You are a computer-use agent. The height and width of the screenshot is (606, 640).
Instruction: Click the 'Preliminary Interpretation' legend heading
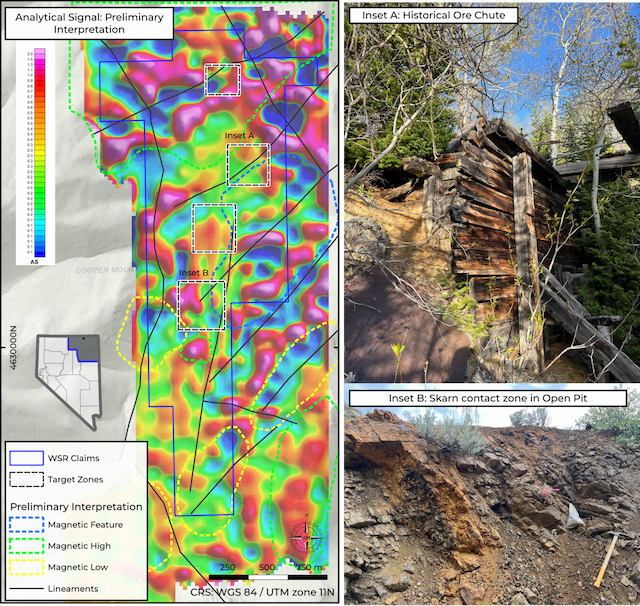click(76, 506)
